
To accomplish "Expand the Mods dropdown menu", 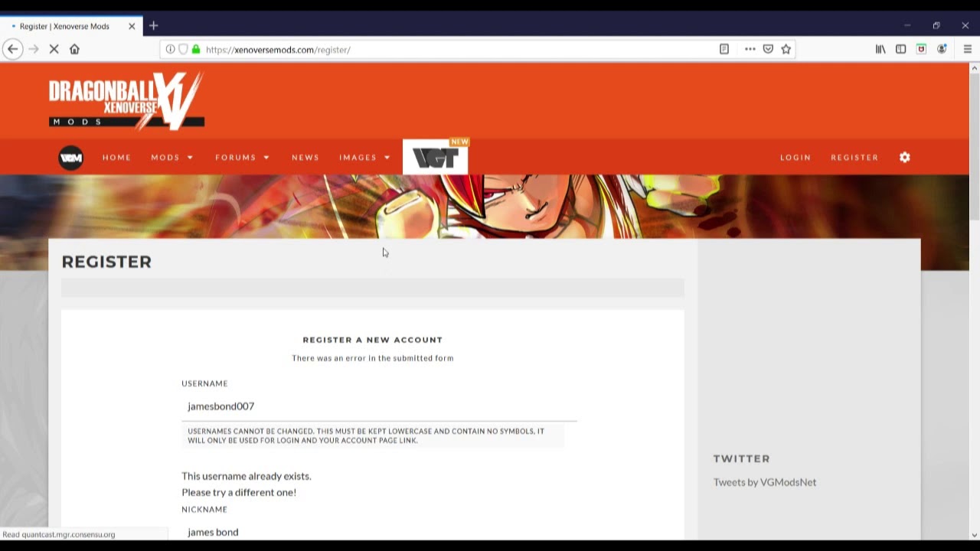I will coord(172,158).
